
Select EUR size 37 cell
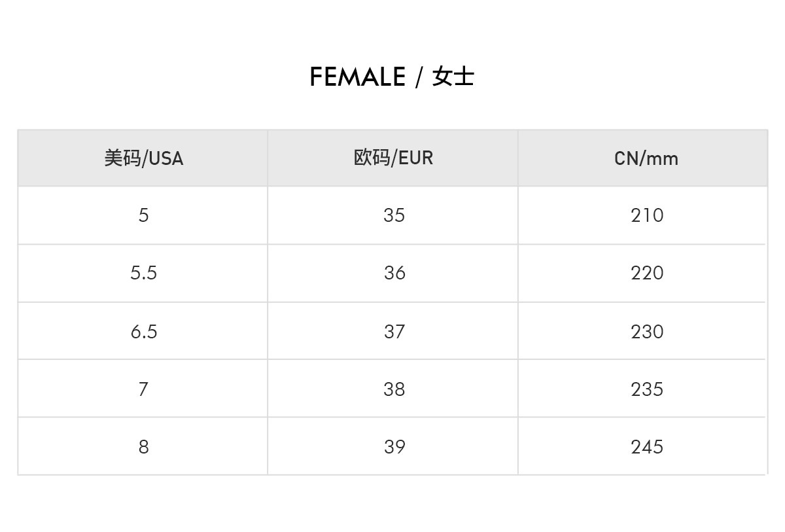394,331
